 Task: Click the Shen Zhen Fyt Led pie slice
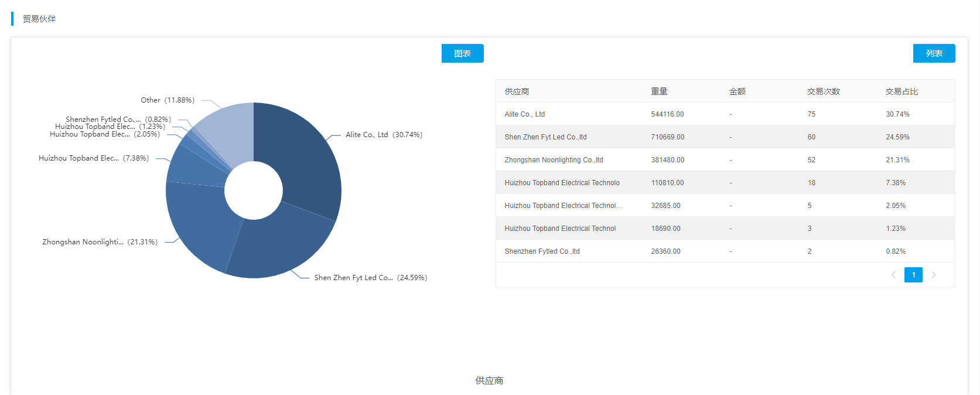[275, 246]
